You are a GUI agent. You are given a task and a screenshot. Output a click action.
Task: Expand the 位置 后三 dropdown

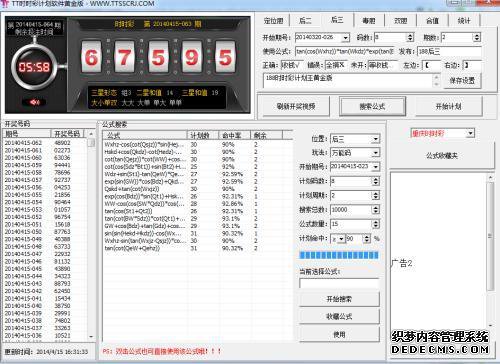pos(376,139)
